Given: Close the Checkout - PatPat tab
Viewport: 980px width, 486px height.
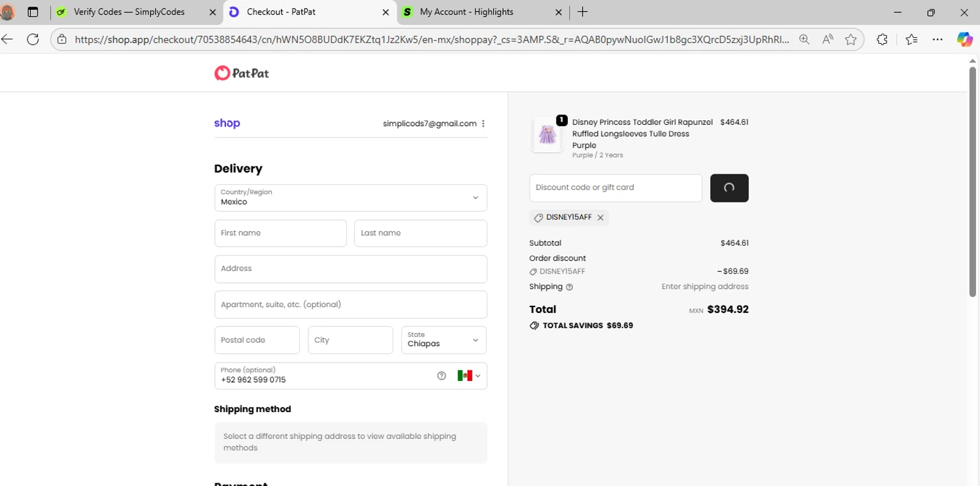Looking at the screenshot, I should (385, 12).
